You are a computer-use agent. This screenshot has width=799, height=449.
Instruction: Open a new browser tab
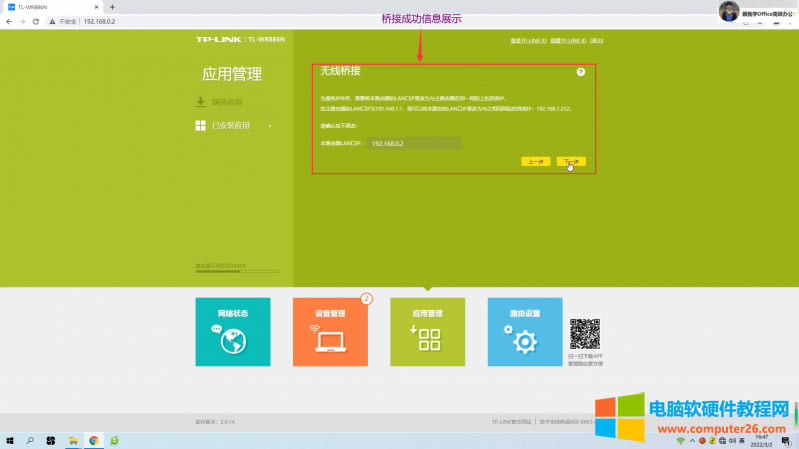click(112, 7)
